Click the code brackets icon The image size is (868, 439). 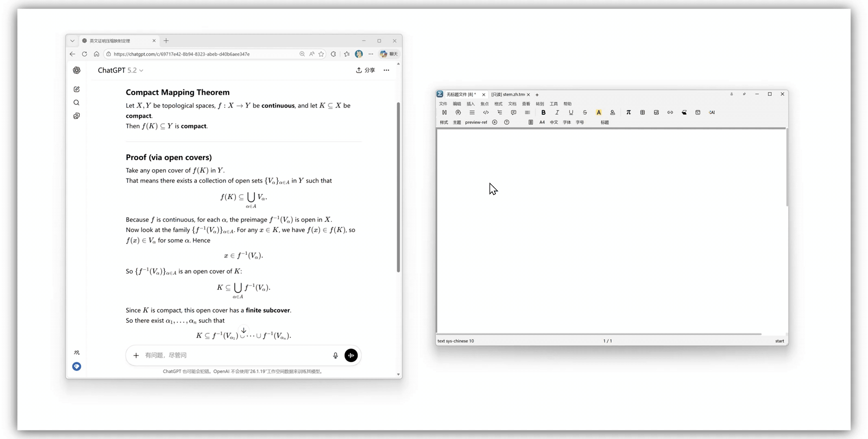[x=486, y=113]
